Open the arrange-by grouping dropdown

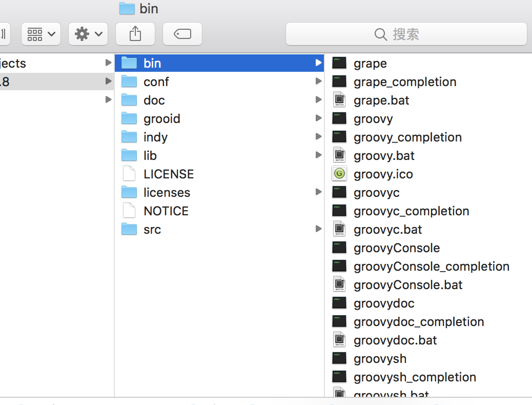coord(40,34)
